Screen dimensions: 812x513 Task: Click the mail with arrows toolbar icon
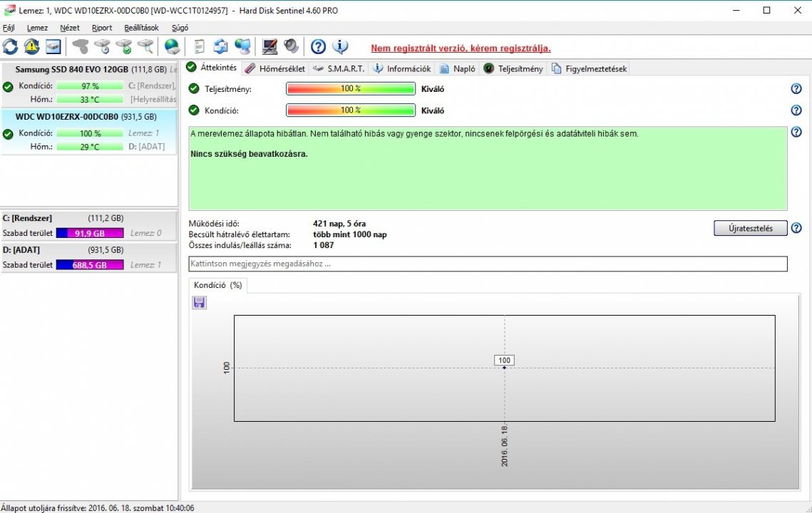(220, 46)
